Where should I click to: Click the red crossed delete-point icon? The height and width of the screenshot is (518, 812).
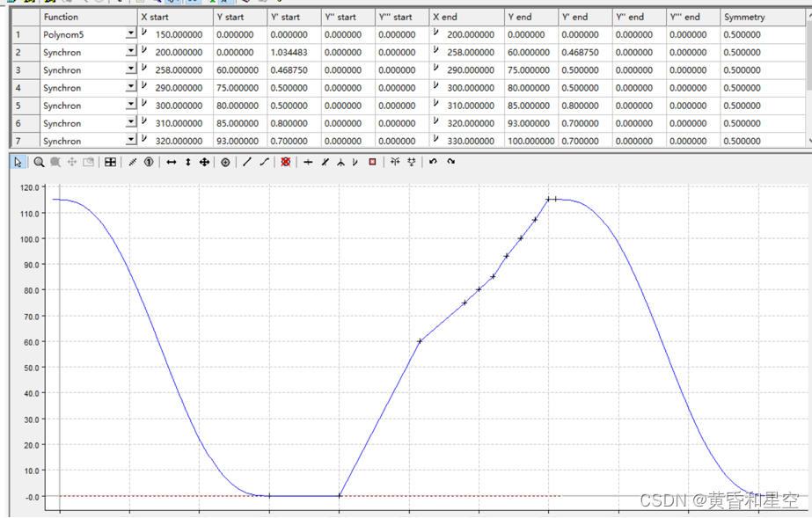point(285,162)
